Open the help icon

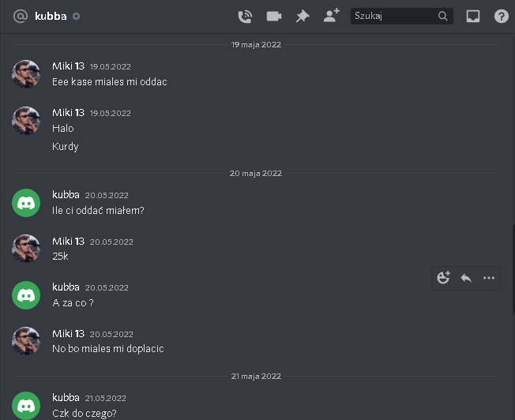pos(502,16)
